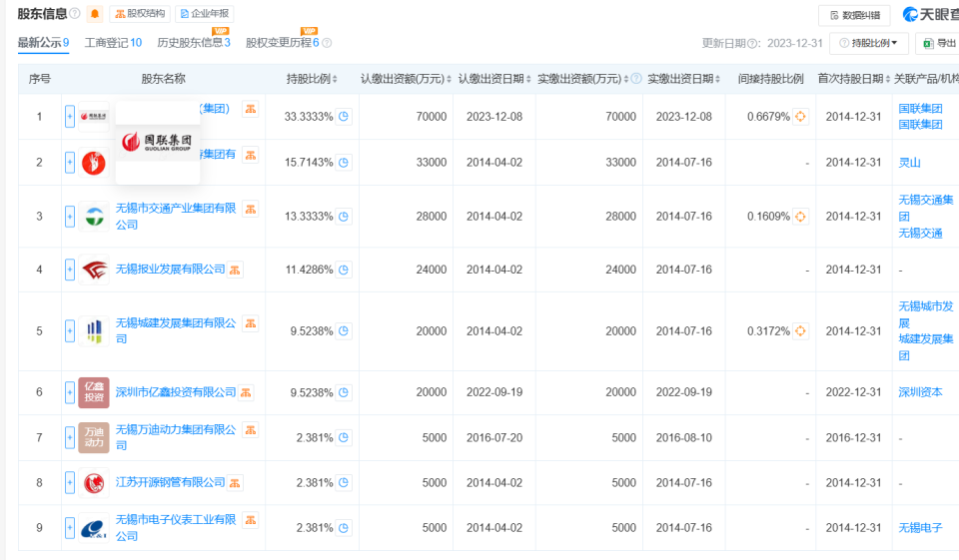The height and width of the screenshot is (560, 959).
Task: Click equity chart icon for 深圳市亿鑫投资
Action: click(x=246, y=392)
